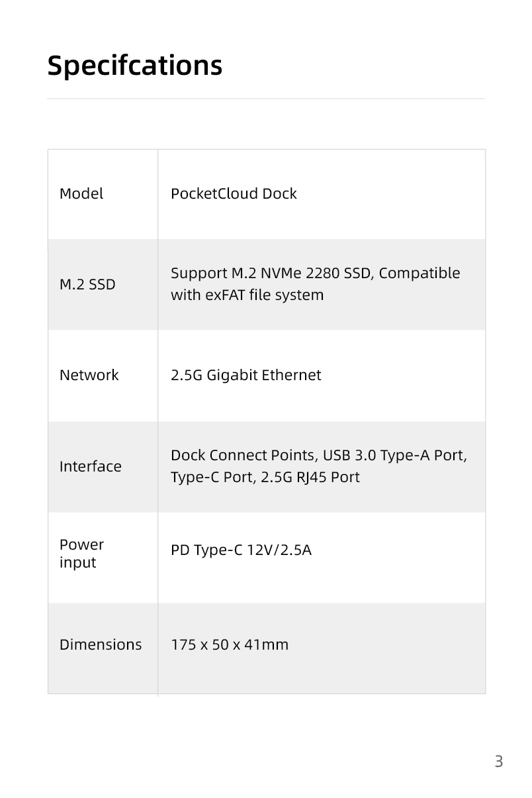532x798 pixels.
Task: Click the Dock Connect Points text
Action: point(243,456)
